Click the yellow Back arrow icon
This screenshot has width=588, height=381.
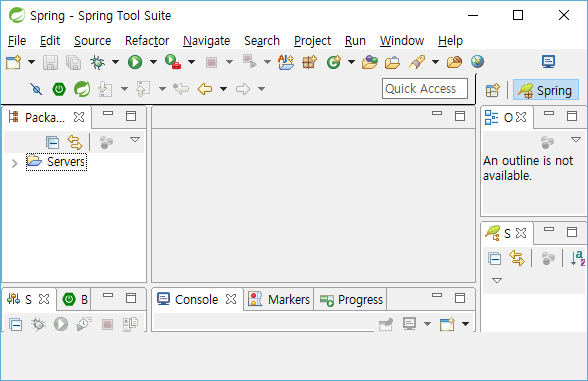pos(205,89)
